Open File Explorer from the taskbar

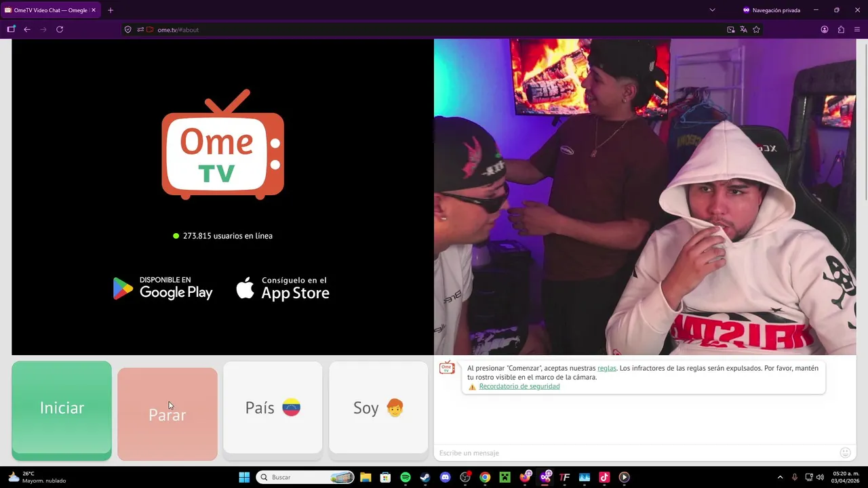click(x=366, y=477)
